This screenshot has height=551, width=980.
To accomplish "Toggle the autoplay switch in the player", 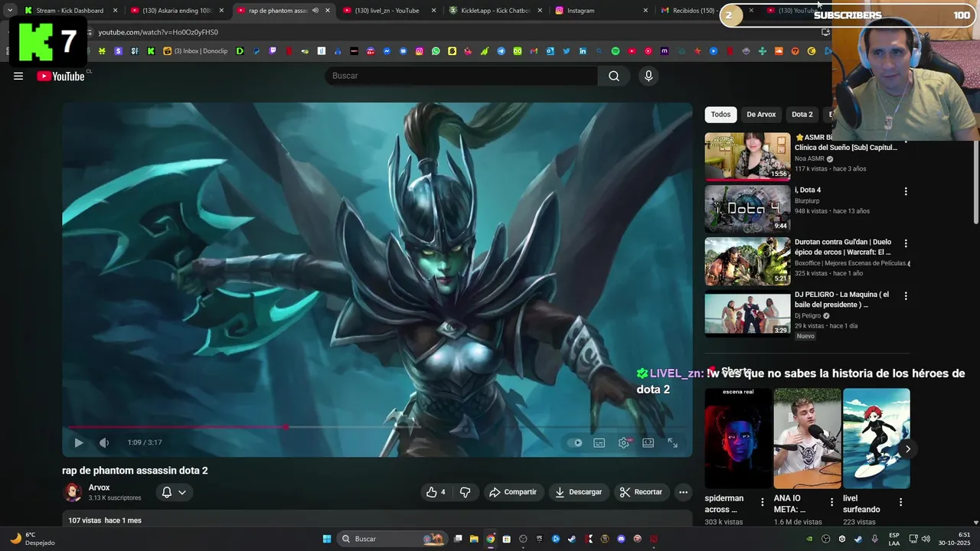I will (574, 442).
